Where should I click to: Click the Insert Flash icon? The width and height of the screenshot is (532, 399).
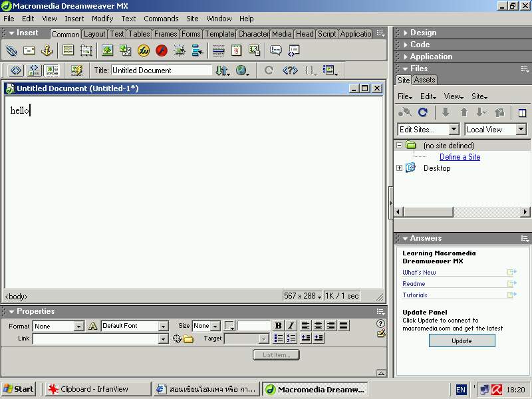coord(162,51)
